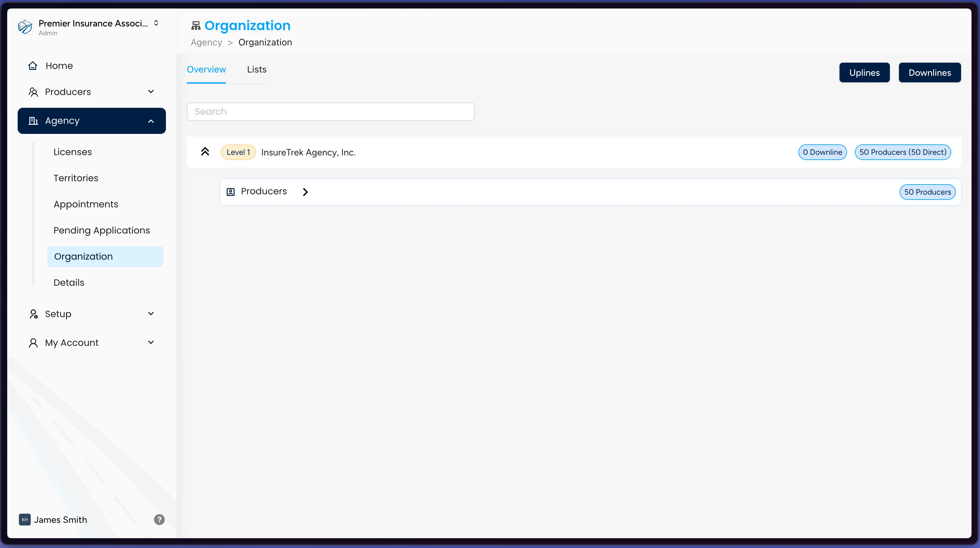The height and width of the screenshot is (548, 980).
Task: Click the 50 Producers pill on the card
Action: 927,192
